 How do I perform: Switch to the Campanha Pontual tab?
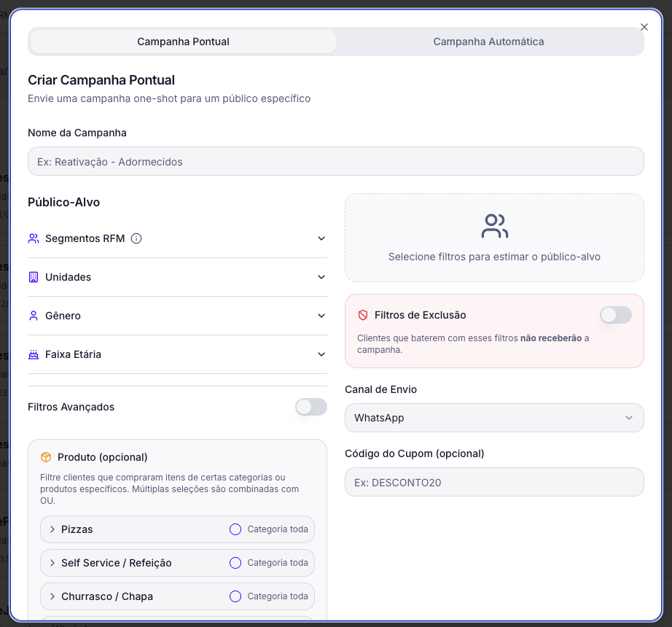pos(183,42)
